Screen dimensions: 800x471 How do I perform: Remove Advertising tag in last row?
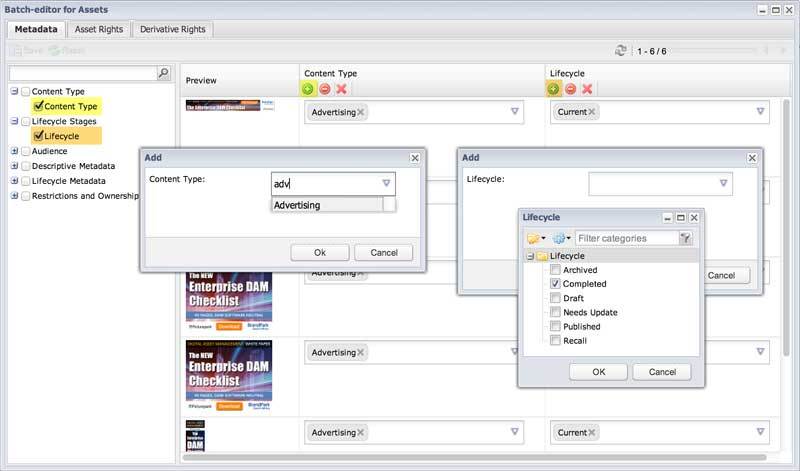click(x=361, y=433)
